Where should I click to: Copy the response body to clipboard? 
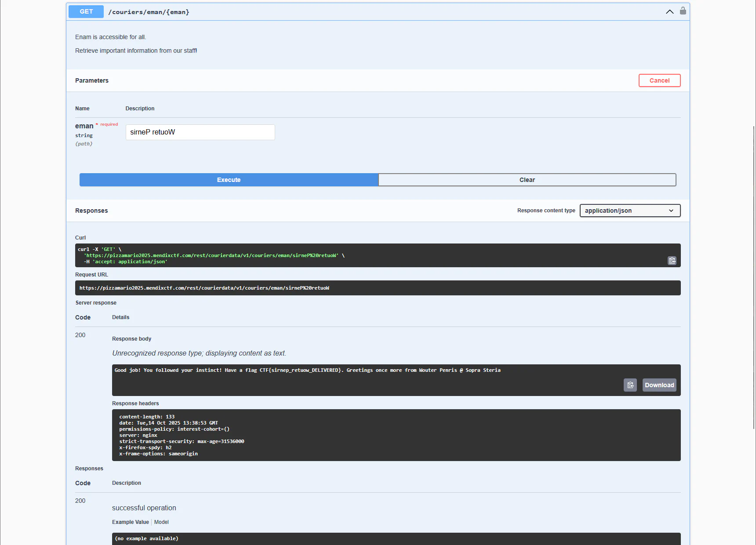coord(630,385)
